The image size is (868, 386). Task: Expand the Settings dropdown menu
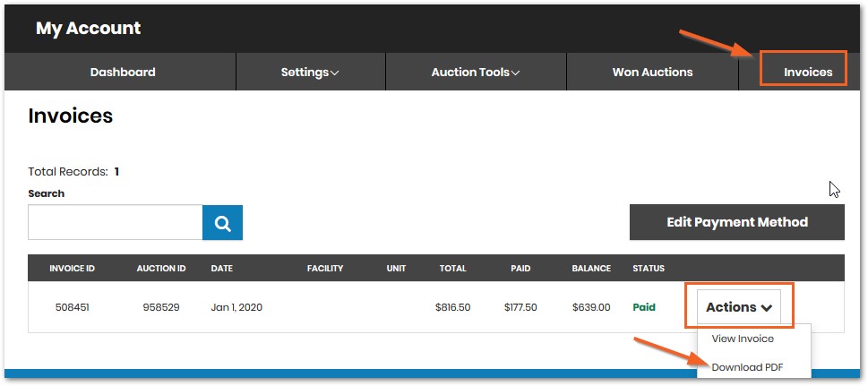point(310,72)
